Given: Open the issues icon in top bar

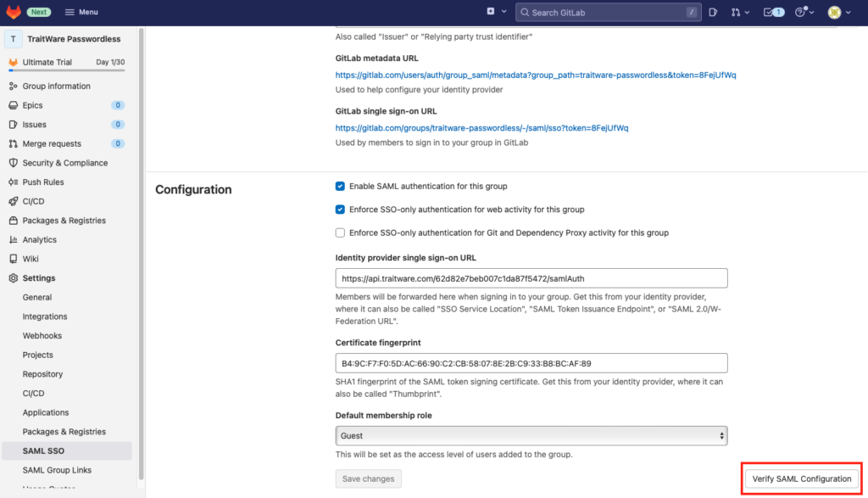Looking at the screenshot, I should pyautogui.click(x=713, y=12).
